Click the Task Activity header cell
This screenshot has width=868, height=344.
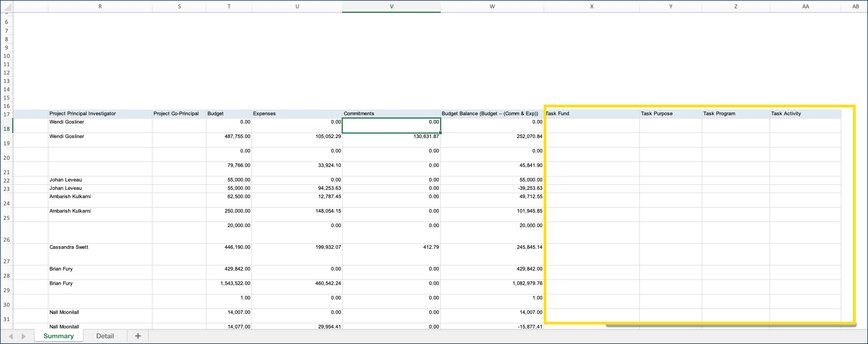coord(805,114)
